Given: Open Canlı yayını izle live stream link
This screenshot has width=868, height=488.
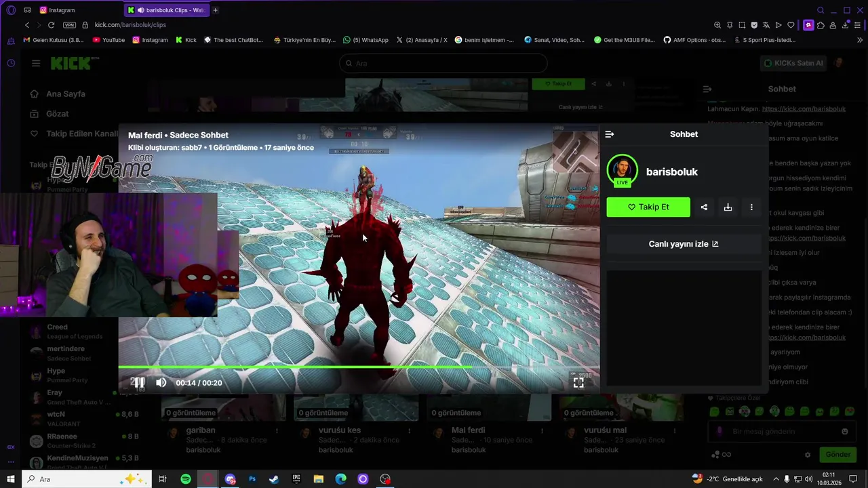Looking at the screenshot, I should click(684, 244).
